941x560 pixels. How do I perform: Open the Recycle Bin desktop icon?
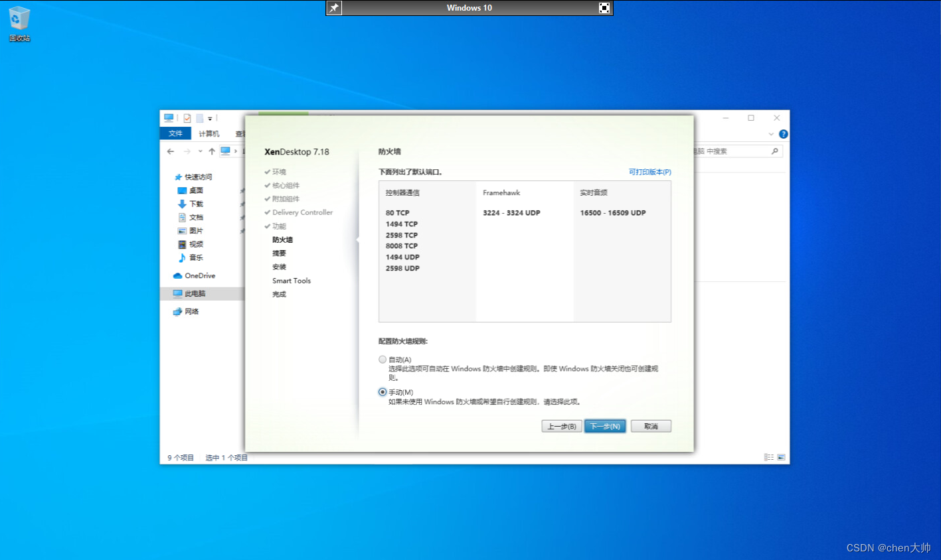point(19,24)
